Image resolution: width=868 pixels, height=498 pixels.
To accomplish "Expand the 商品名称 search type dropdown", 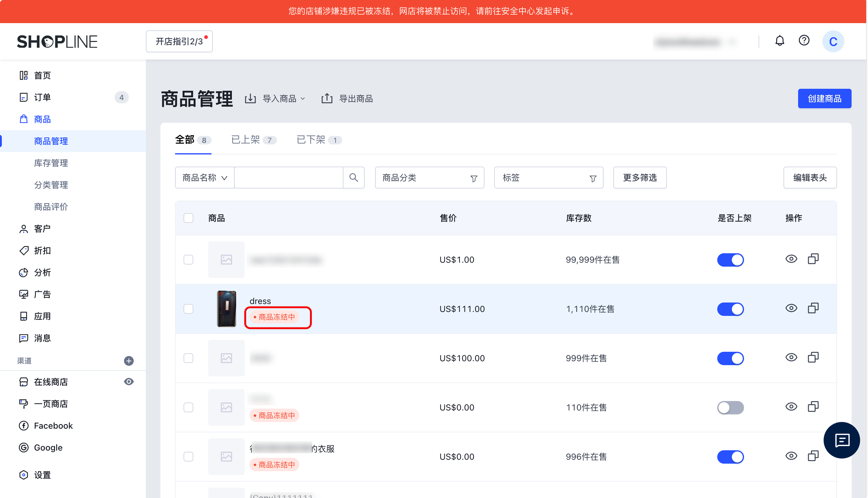I will (205, 178).
